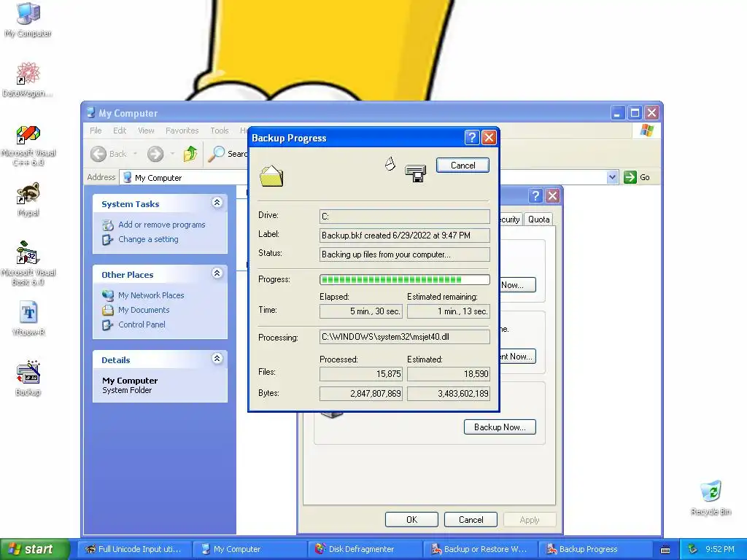Open the Favorites menu
Image resolution: width=747 pixels, height=560 pixels.
click(x=182, y=131)
